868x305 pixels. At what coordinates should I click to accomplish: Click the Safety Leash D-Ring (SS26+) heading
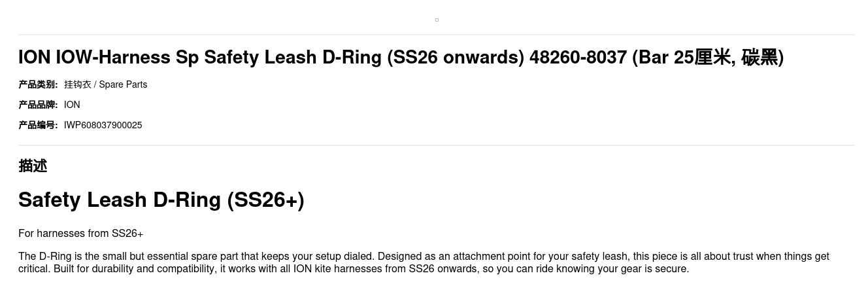pos(161,200)
